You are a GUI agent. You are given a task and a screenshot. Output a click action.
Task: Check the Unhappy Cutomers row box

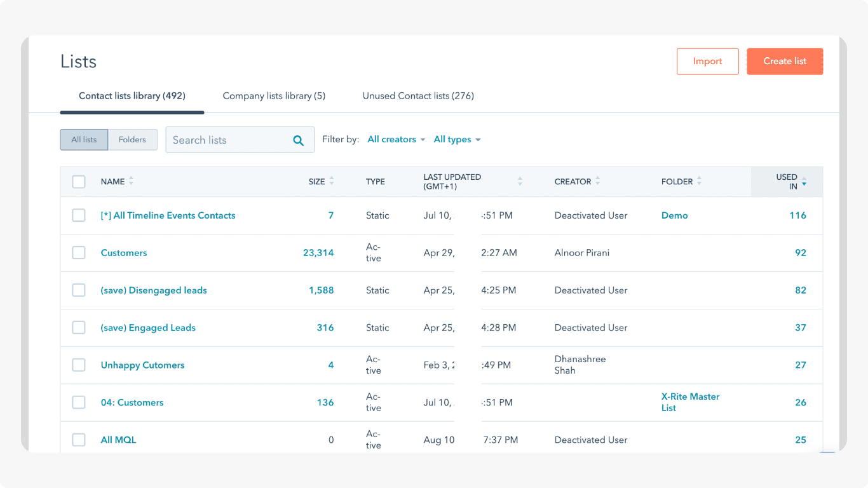pos(79,365)
